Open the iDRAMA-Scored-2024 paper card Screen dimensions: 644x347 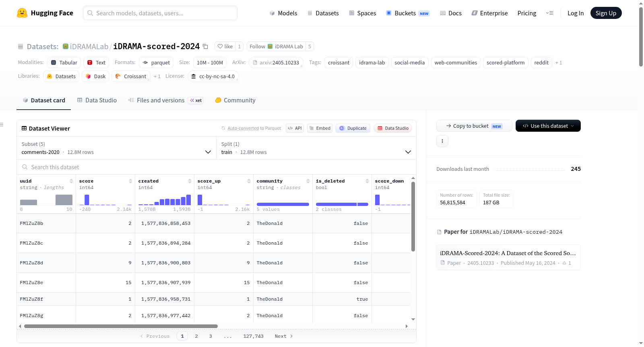tap(508, 258)
